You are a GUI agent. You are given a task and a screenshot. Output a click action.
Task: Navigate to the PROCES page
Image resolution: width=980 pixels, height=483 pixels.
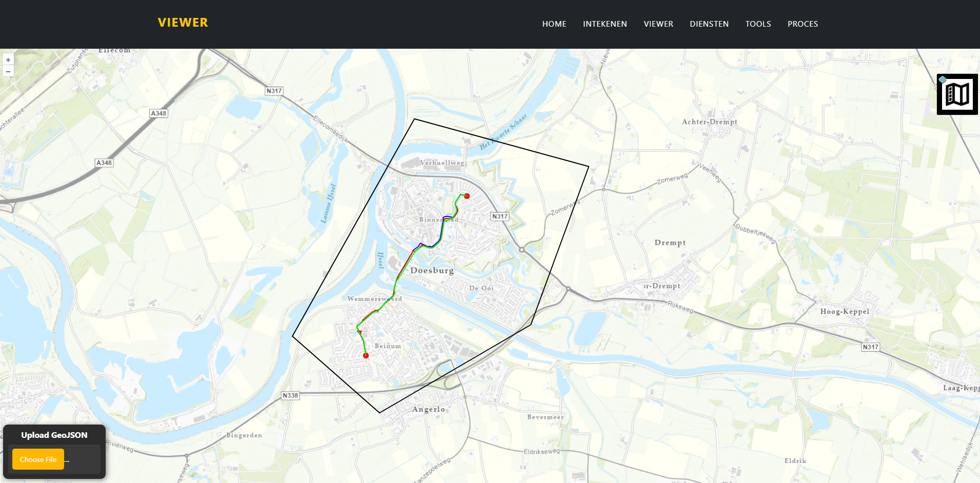click(x=803, y=24)
